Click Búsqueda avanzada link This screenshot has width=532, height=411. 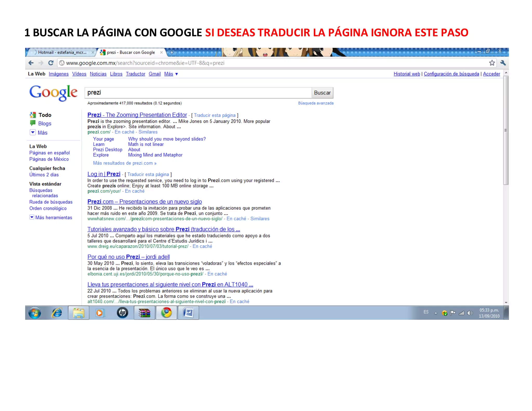(x=316, y=103)
